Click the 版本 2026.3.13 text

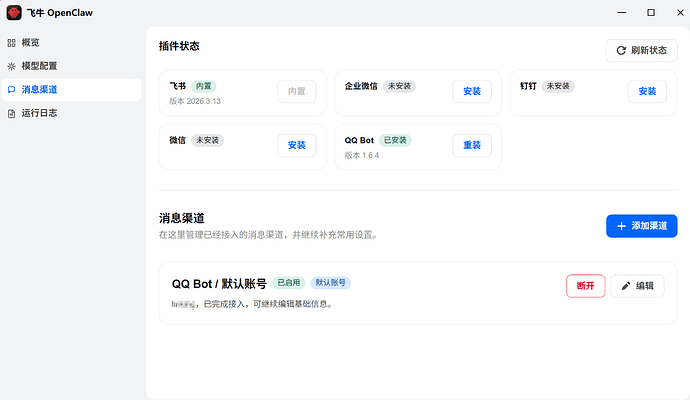pos(195,101)
